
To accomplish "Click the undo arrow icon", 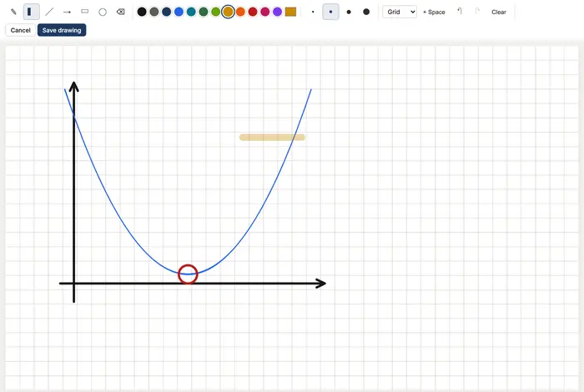I will point(460,12).
